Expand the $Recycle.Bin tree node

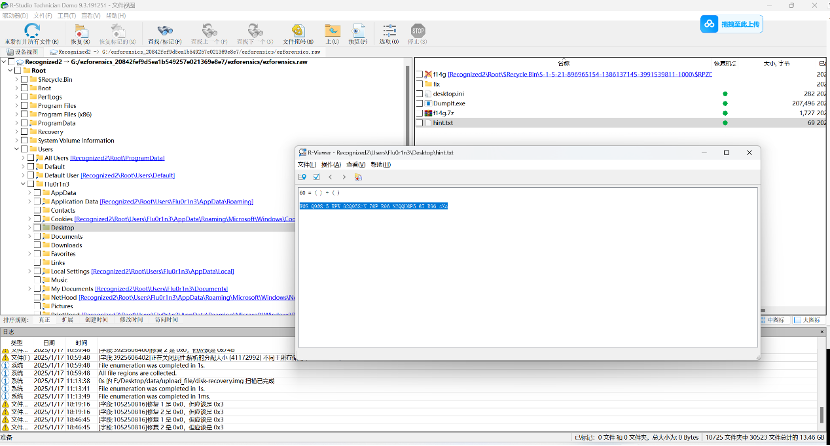click(16, 79)
